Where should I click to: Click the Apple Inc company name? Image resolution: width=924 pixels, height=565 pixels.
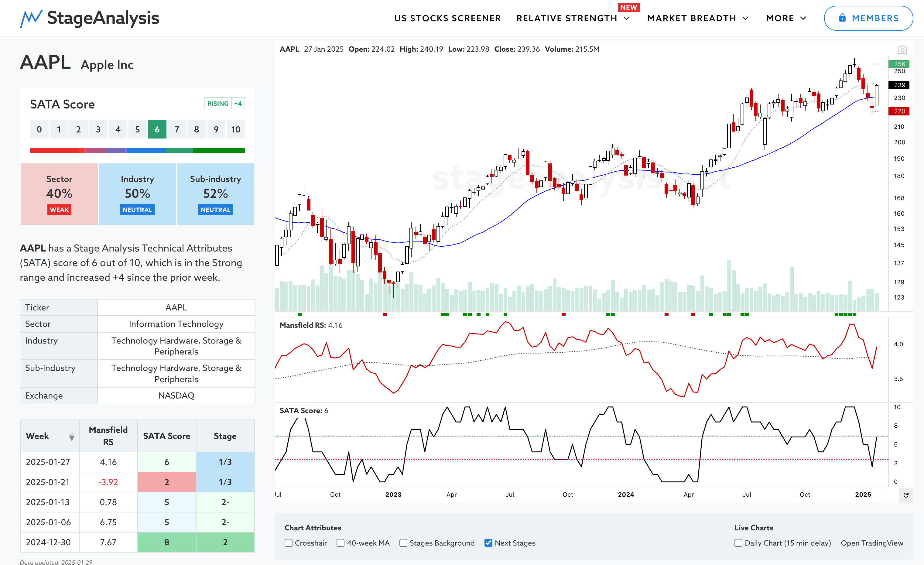(x=107, y=65)
